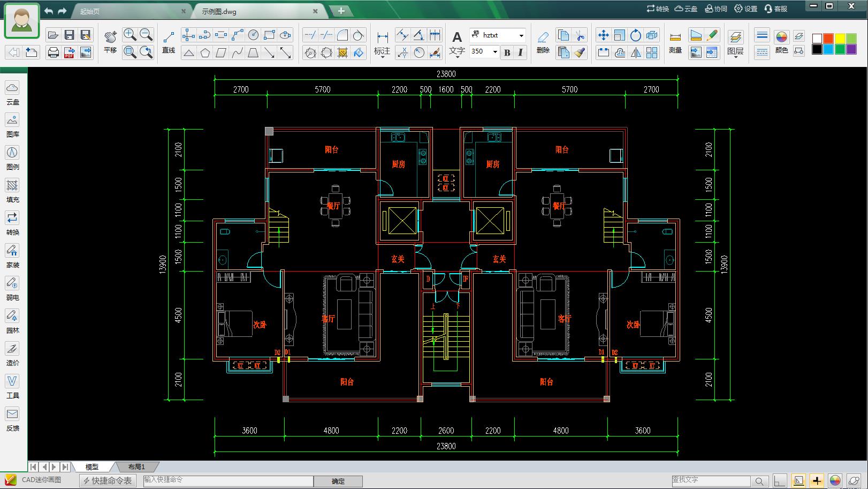Open the text size 350 dropdown
Screen dimensions: 868x489
494,52
